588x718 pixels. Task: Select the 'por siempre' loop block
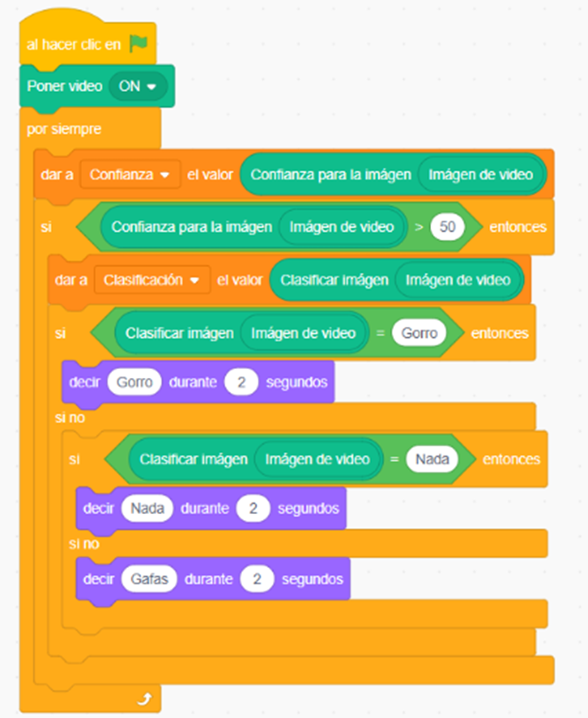[64, 130]
